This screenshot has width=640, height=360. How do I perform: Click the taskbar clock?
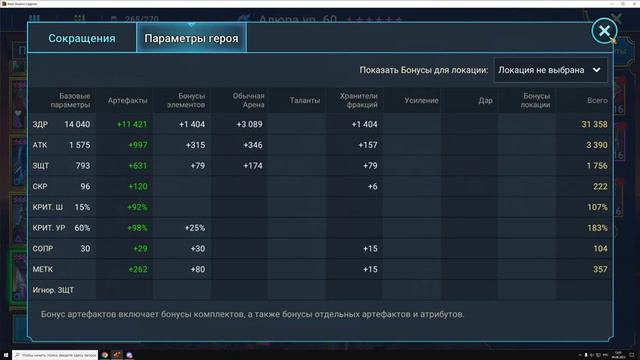point(618,355)
